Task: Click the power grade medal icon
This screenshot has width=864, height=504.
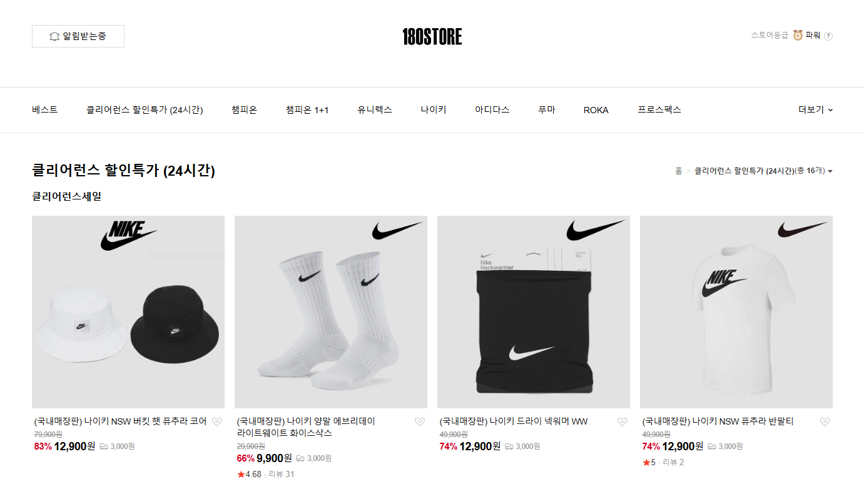Action: point(798,36)
